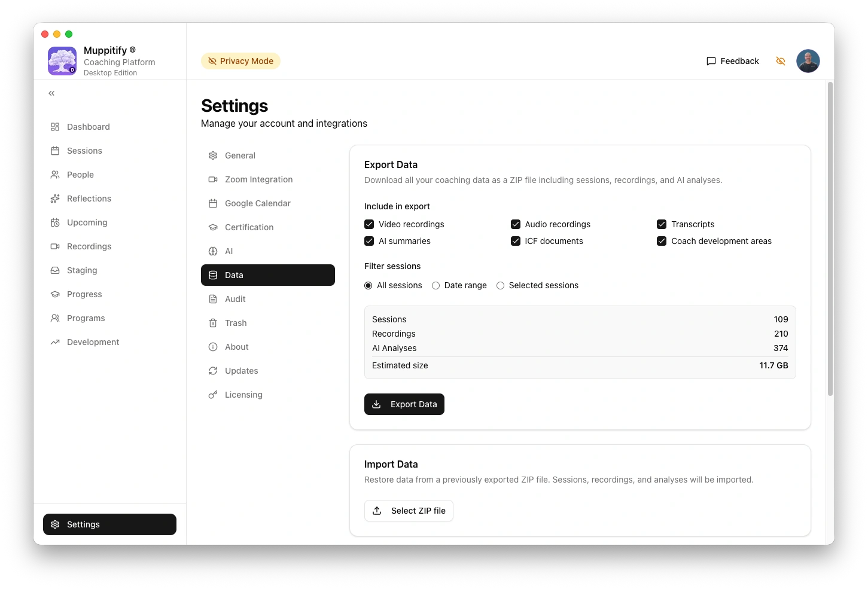Click the Export Data button
868x589 pixels.
[x=404, y=404]
